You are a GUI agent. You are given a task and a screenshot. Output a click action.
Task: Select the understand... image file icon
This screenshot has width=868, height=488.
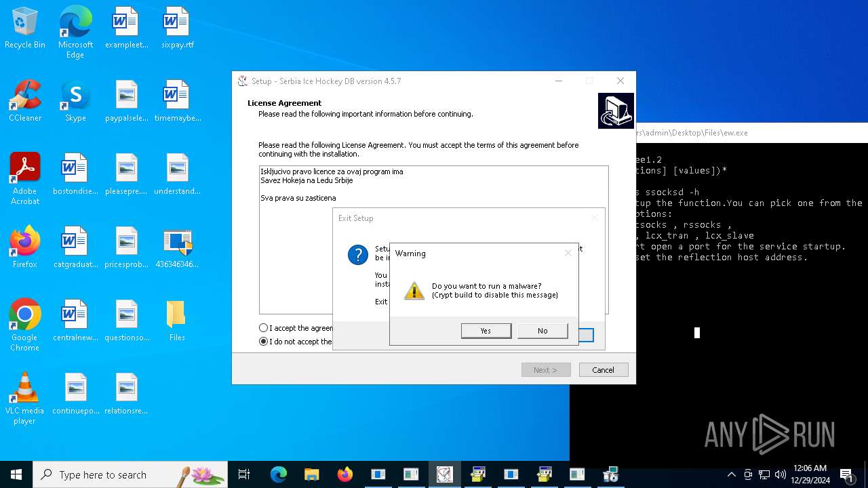(178, 175)
